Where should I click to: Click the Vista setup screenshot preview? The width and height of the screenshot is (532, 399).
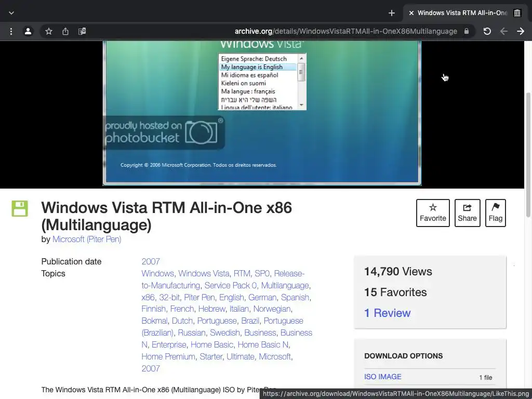point(262,113)
